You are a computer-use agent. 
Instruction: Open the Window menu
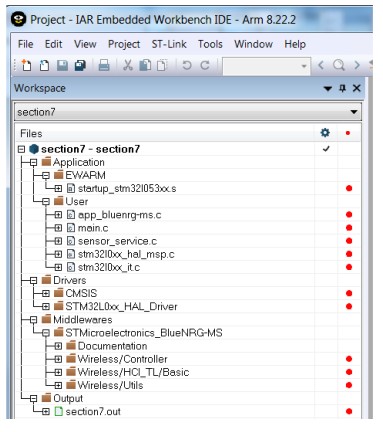[x=253, y=44]
